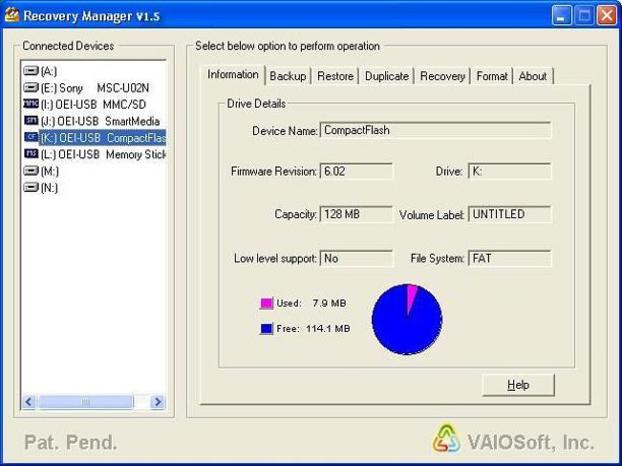This screenshot has width=622, height=466.
Task: Click the Device Name field
Action: pos(435,130)
